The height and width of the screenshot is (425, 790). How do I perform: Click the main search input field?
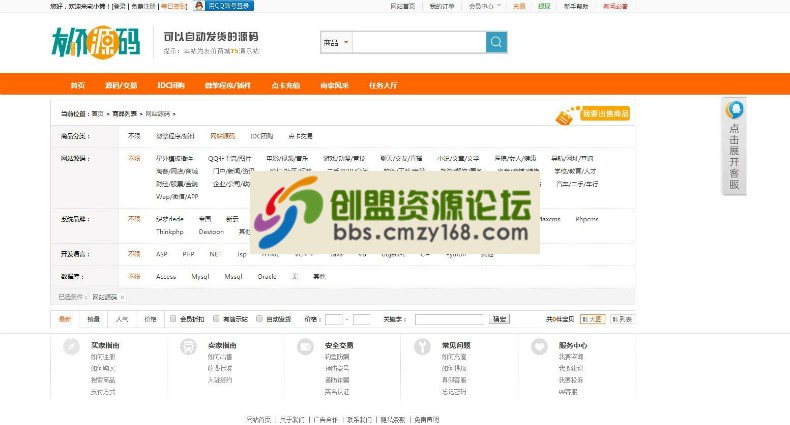pyautogui.click(x=419, y=42)
